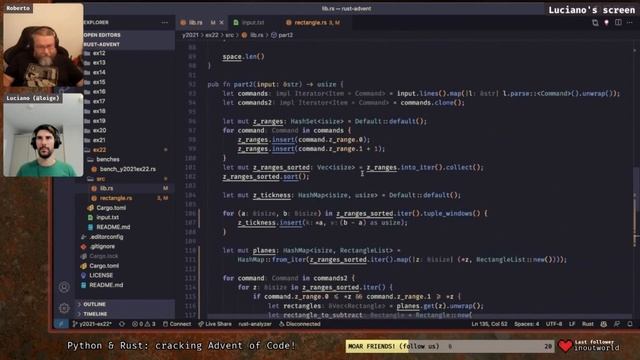Change end of line sequence LF

[572, 324]
